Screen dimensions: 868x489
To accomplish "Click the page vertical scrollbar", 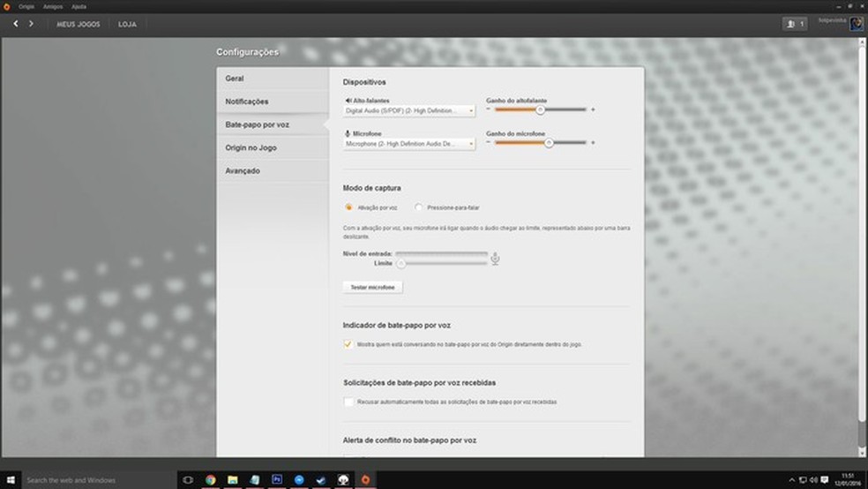I will click(861, 233).
